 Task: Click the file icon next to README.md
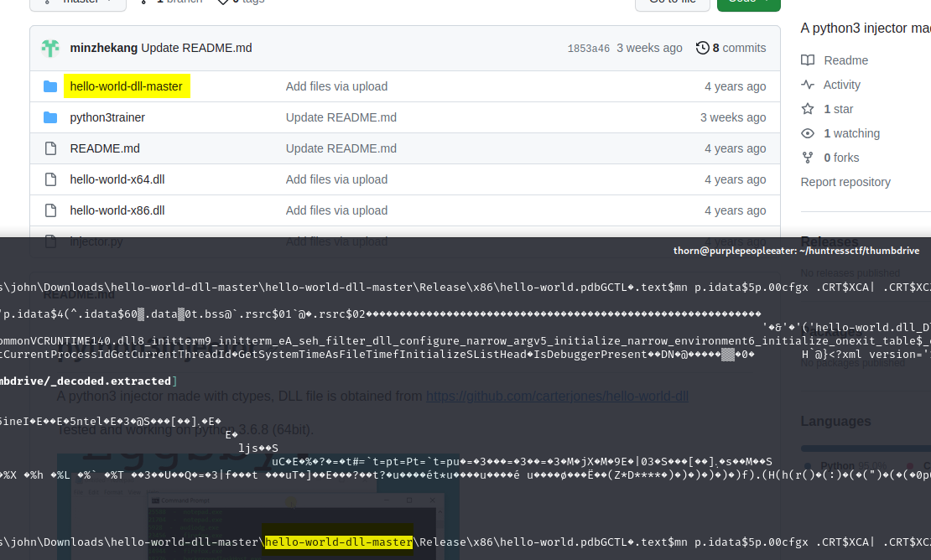point(50,148)
